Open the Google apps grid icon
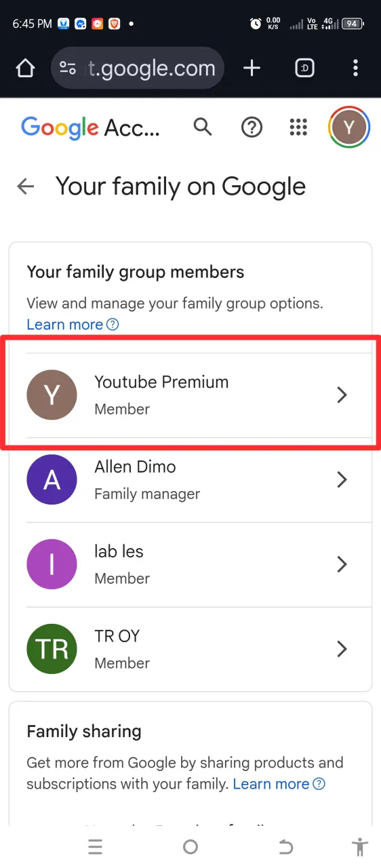This screenshot has height=868, width=381. tap(298, 127)
